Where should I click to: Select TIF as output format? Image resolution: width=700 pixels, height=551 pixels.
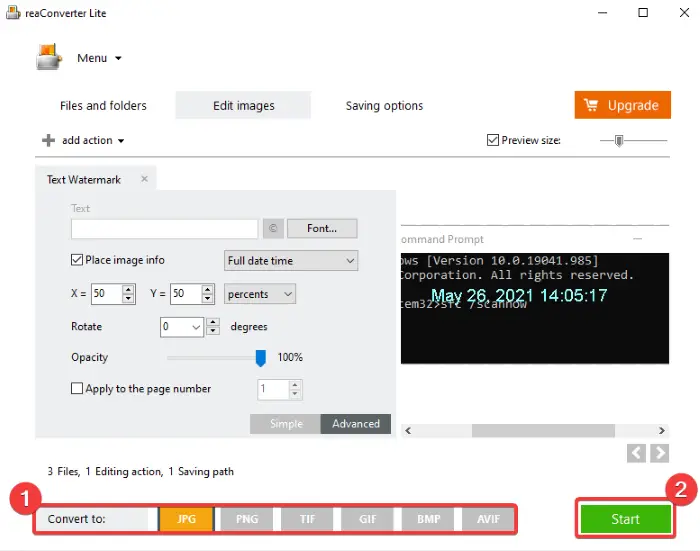point(307,519)
